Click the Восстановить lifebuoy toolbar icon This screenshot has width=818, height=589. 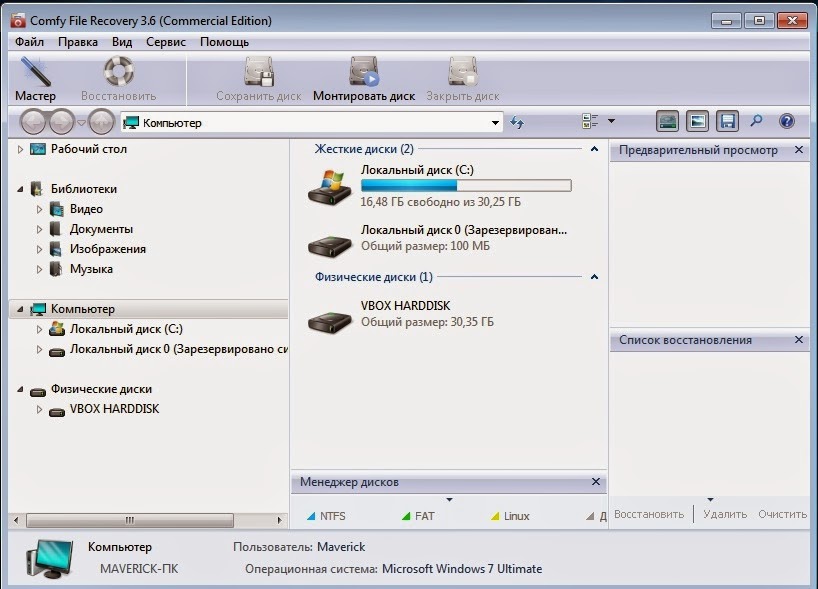118,71
